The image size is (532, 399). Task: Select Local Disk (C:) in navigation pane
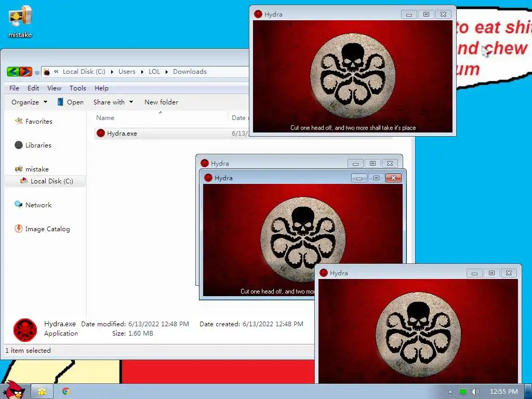click(x=52, y=181)
